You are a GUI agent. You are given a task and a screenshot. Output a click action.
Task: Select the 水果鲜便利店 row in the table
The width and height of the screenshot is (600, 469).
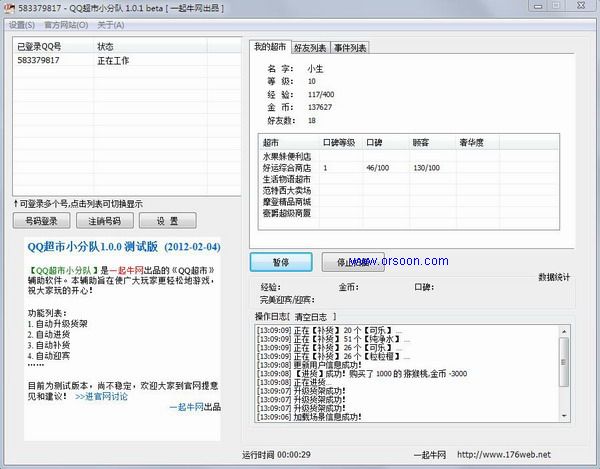[x=287, y=156]
